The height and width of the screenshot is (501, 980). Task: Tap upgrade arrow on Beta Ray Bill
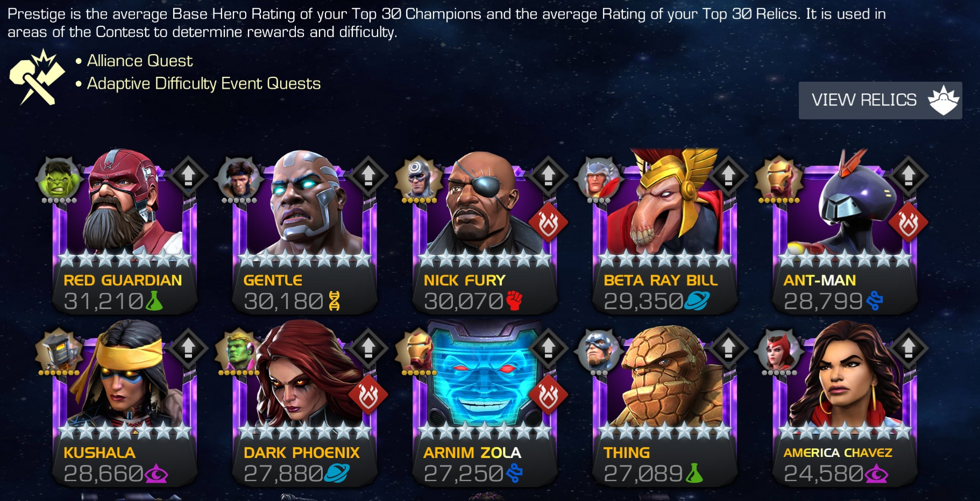728,175
